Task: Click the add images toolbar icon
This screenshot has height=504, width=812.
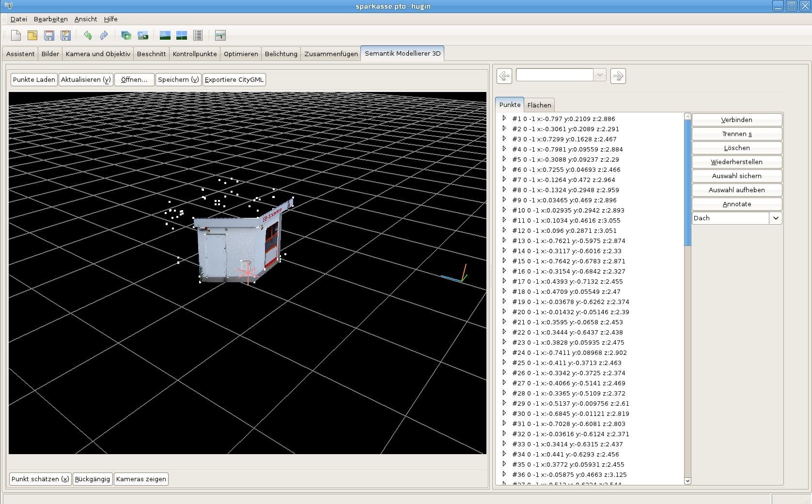Action: 126,35
